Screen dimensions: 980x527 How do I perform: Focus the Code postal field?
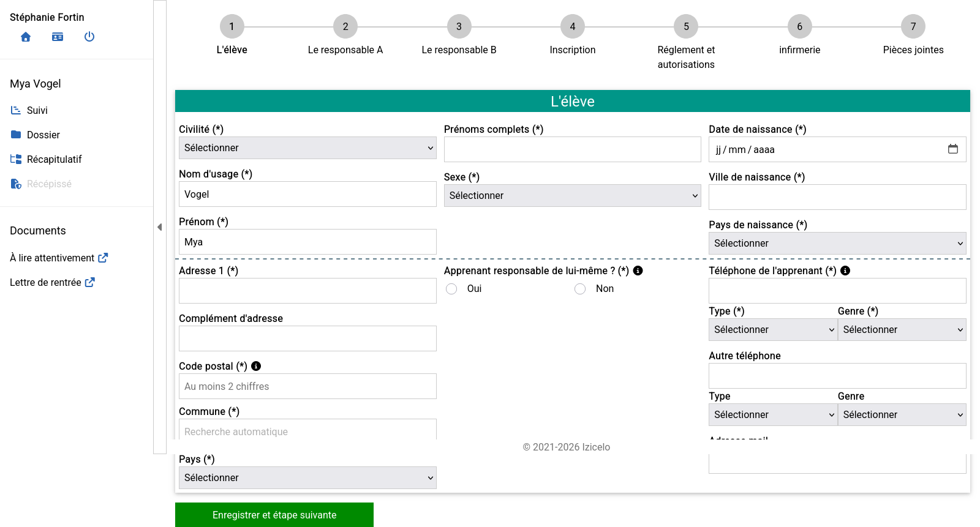[307, 386]
